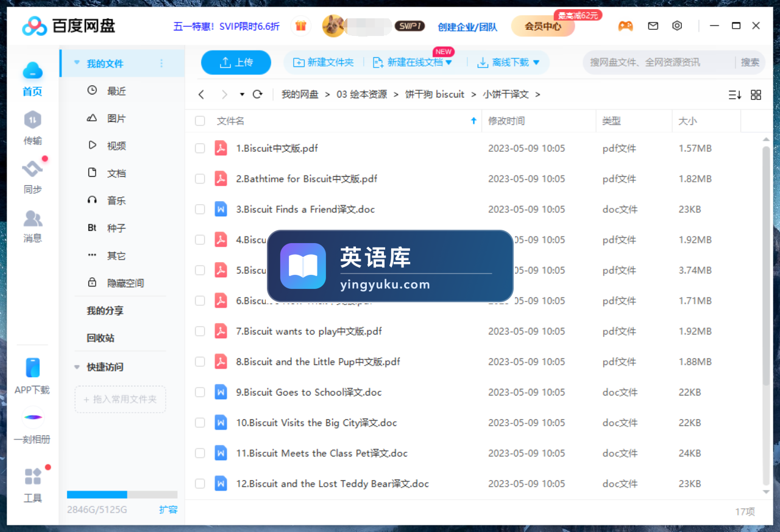Check the box for 12.Biscuit and the Lost Teddy Bear译文.doc

pyautogui.click(x=200, y=483)
